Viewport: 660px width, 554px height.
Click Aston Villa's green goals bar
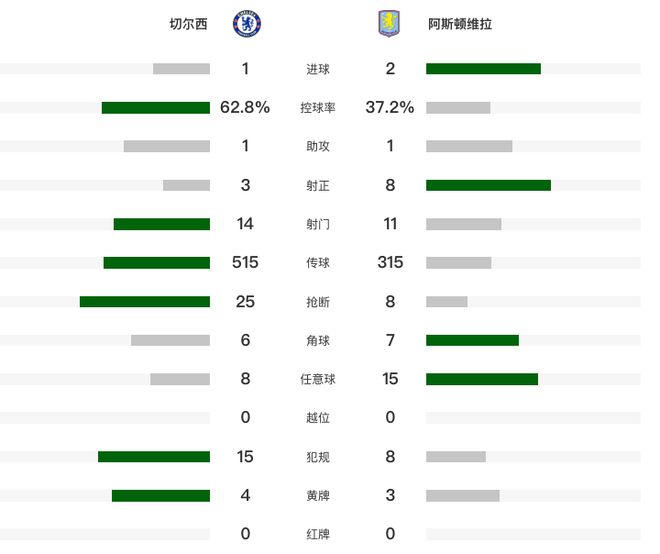click(483, 69)
